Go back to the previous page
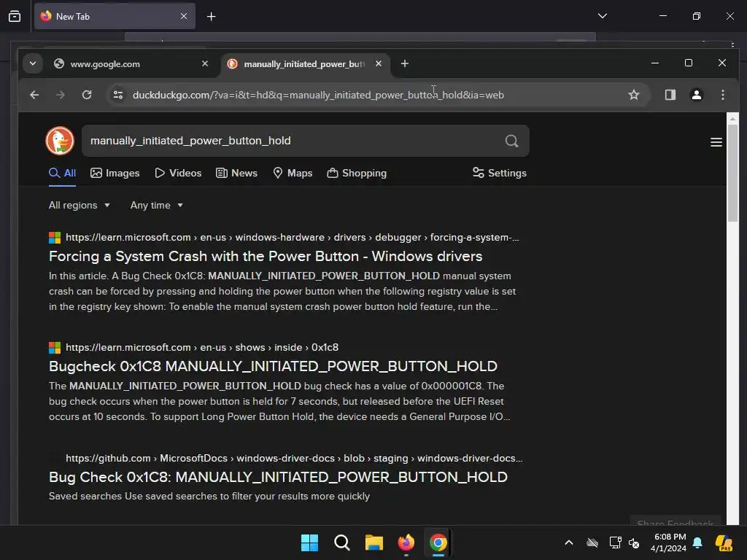Image resolution: width=747 pixels, height=560 pixels. pyautogui.click(x=34, y=95)
